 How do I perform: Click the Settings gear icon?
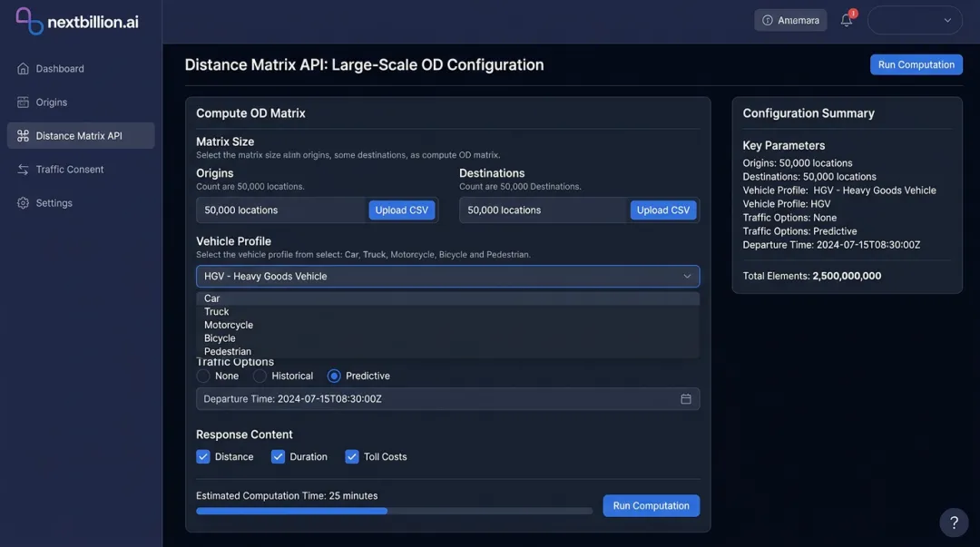pos(23,203)
